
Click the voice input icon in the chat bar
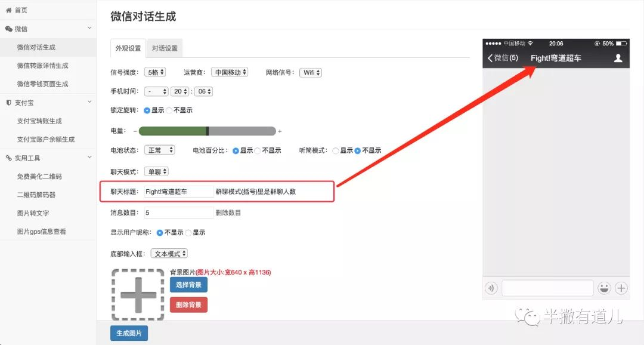491,288
